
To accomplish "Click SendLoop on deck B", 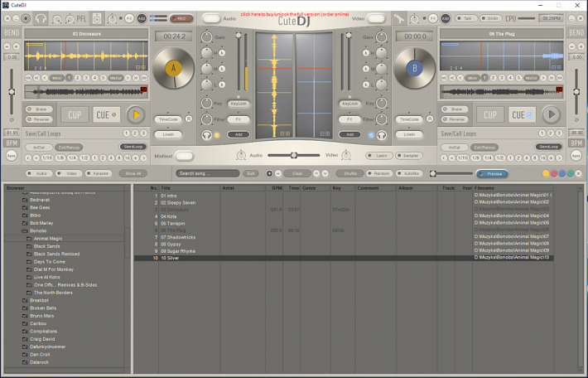I will pyautogui.click(x=548, y=147).
